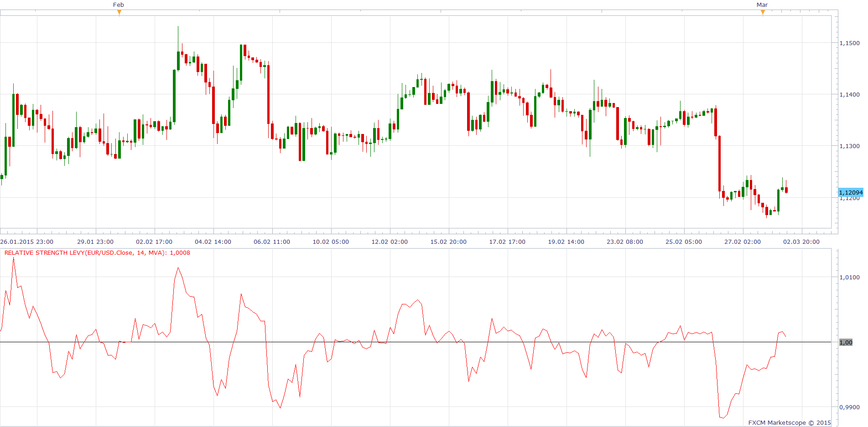Click the 1,0100 indicator axis label

[x=849, y=277]
